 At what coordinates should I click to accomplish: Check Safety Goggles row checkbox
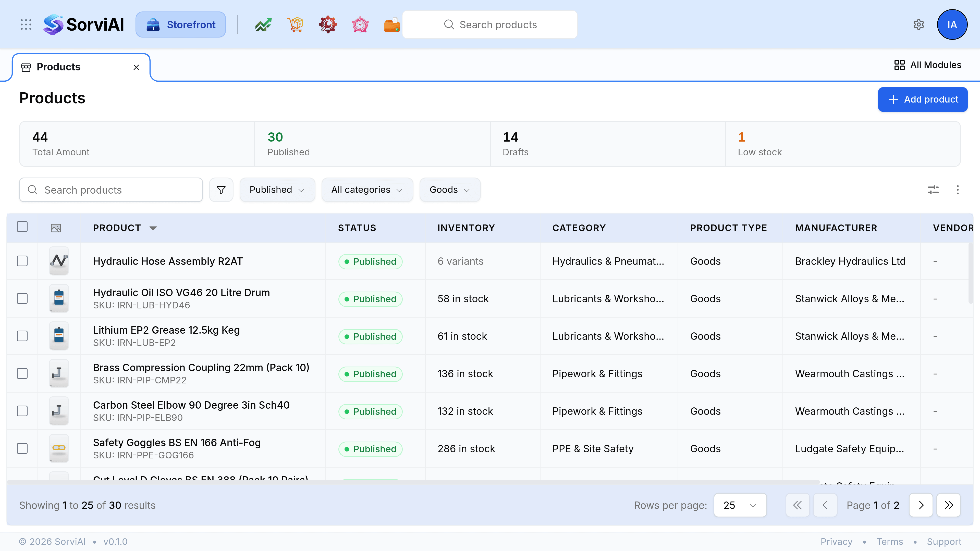22,449
